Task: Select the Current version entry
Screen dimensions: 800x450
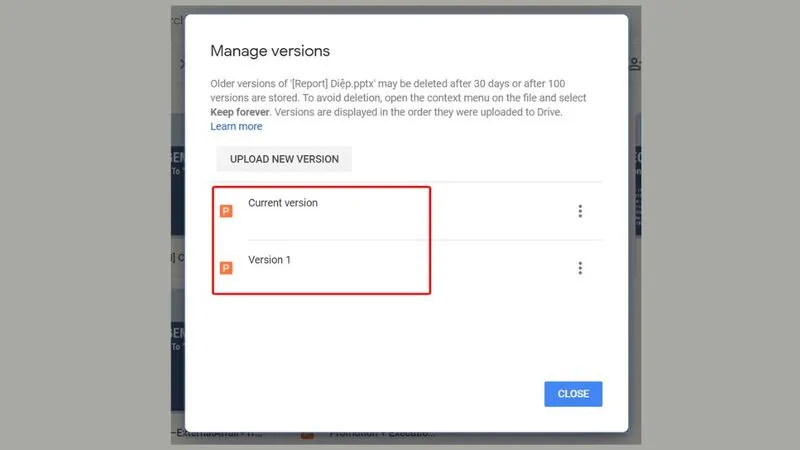Action: coord(283,203)
